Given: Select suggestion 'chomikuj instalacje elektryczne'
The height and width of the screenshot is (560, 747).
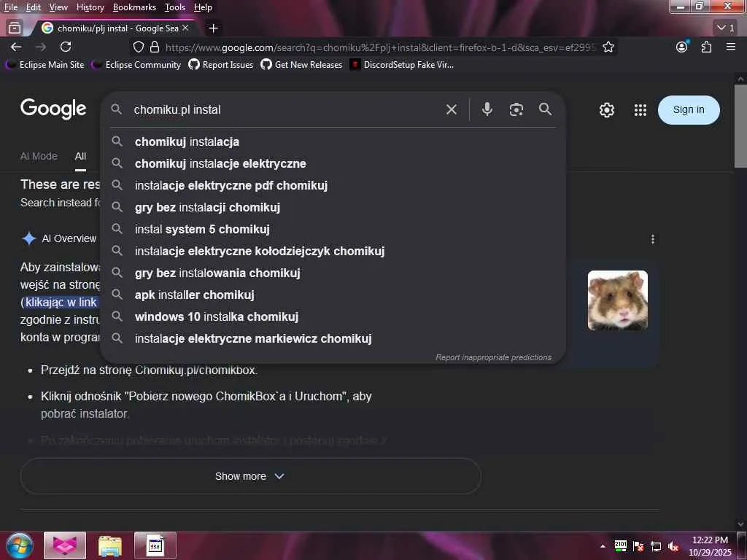Looking at the screenshot, I should point(333,164).
